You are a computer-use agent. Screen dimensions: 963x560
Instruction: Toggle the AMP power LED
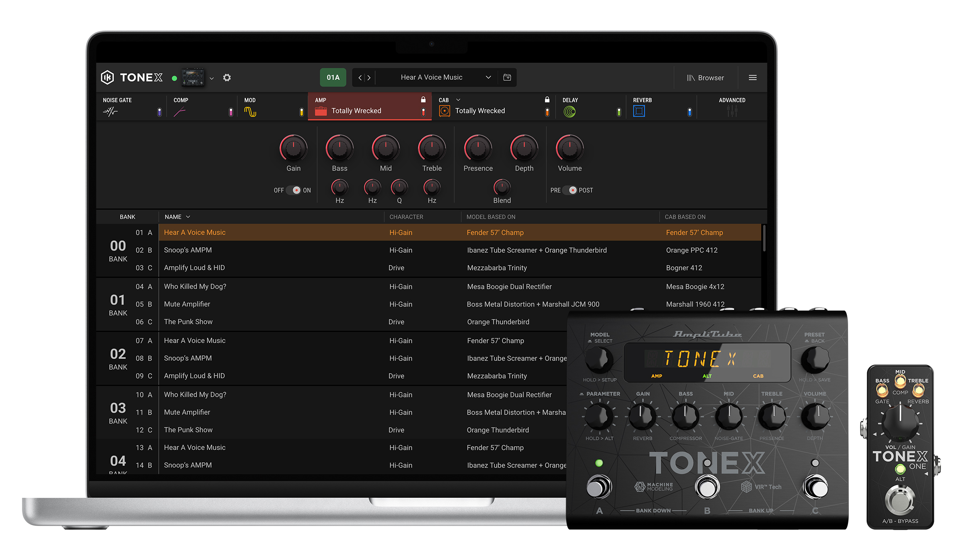[423, 112]
